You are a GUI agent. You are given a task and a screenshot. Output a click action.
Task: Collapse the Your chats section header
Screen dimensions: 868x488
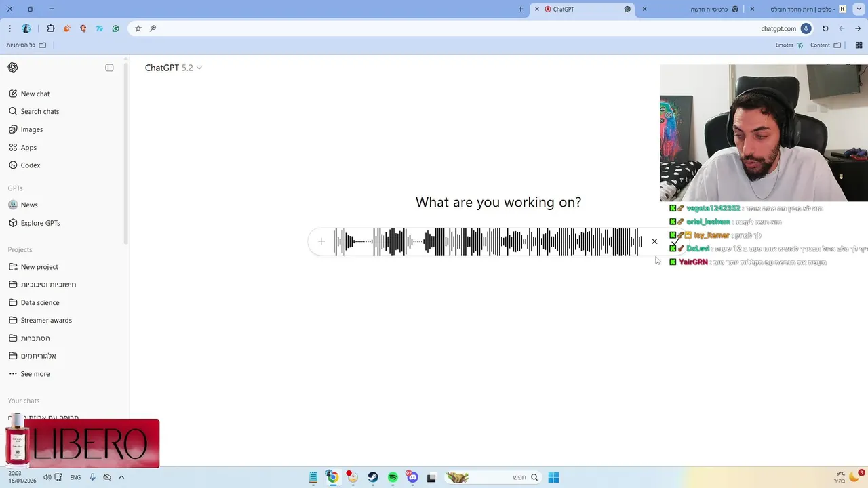24,401
